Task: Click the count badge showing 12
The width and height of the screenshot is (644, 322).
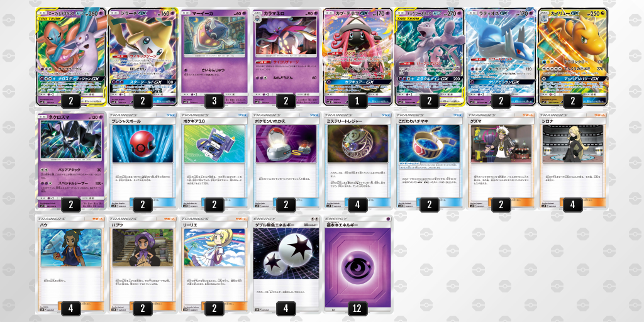Action: click(x=357, y=308)
